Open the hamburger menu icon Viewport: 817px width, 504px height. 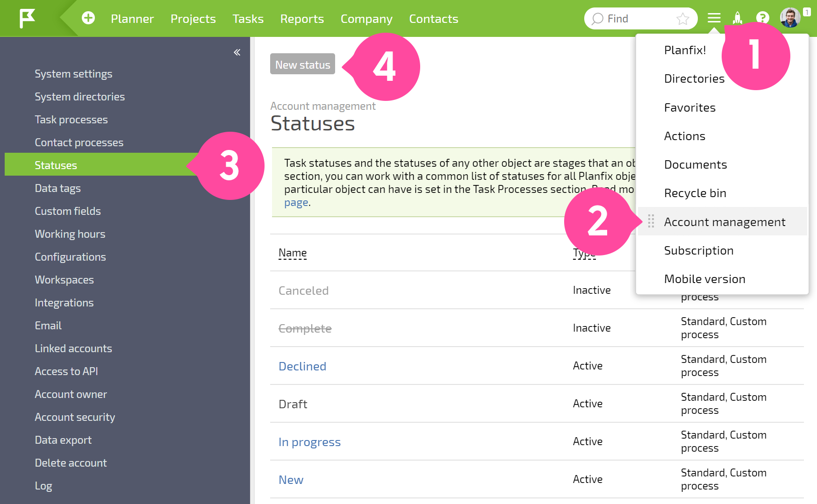point(714,18)
